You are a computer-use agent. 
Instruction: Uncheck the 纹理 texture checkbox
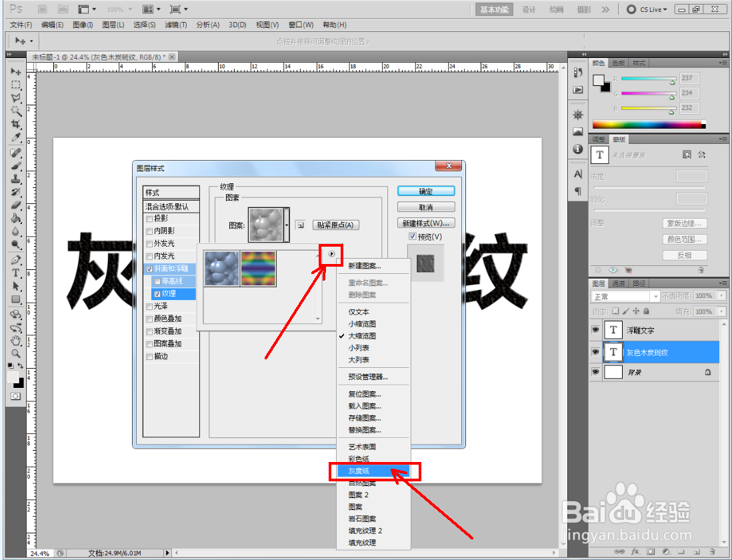click(x=157, y=294)
